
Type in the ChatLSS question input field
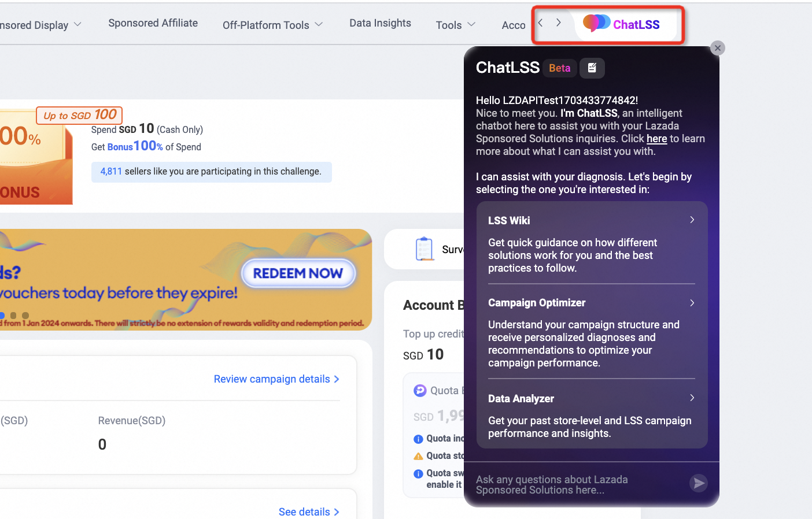point(578,484)
